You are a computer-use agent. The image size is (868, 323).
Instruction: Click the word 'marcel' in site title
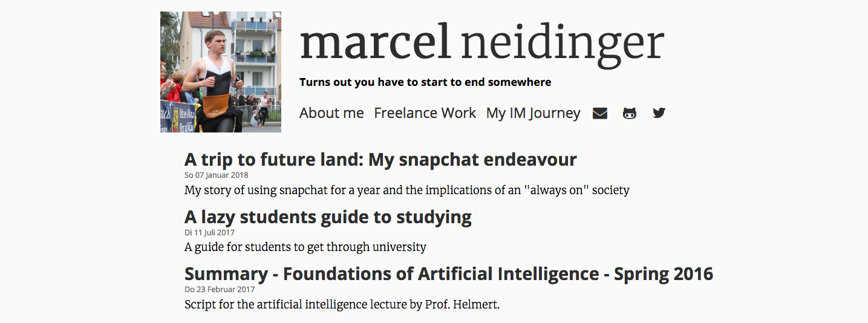click(375, 44)
